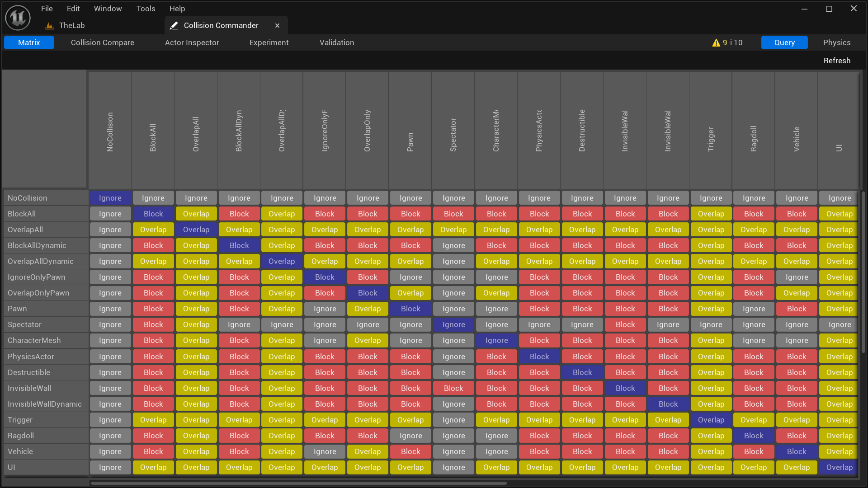The width and height of the screenshot is (868, 488).
Task: Open the Tools menu
Action: click(x=146, y=9)
